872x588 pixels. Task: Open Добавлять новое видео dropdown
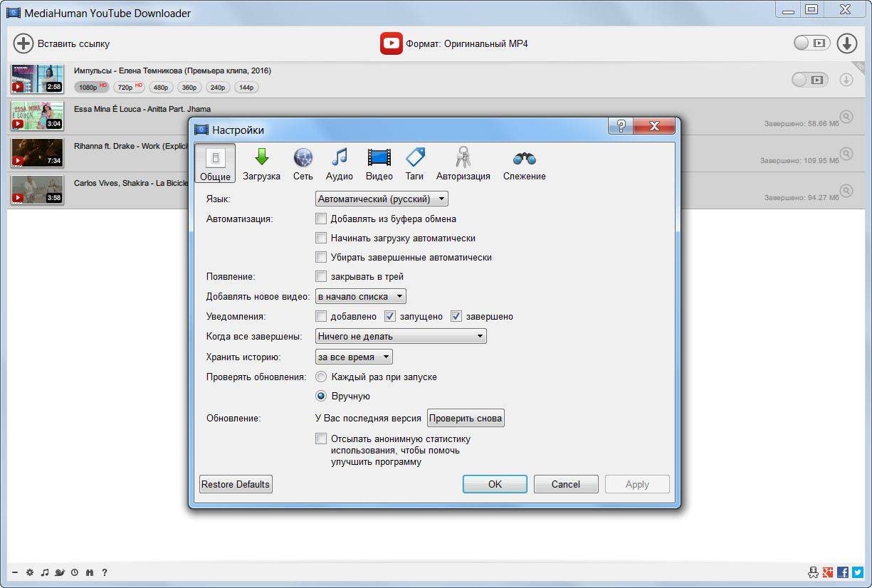(x=361, y=296)
